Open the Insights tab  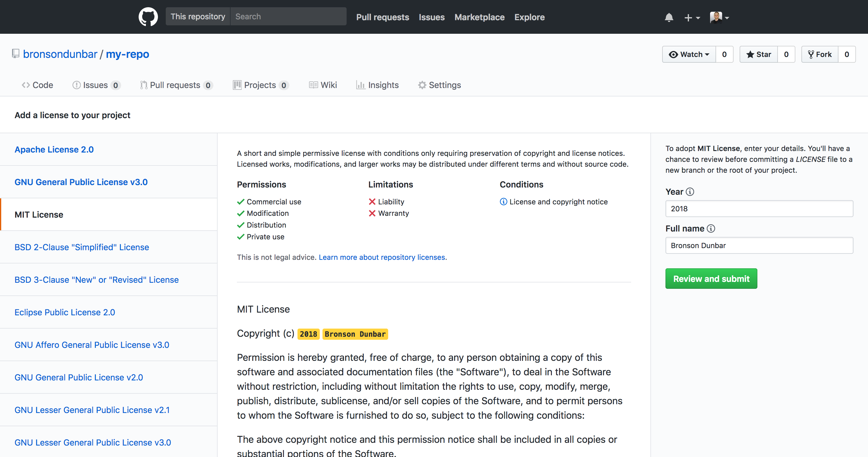coord(377,85)
